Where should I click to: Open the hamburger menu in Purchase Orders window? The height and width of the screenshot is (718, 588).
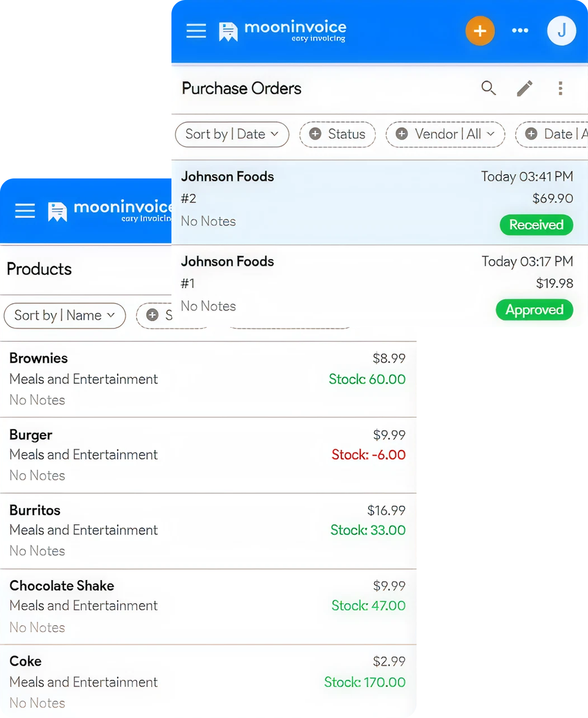pos(196,31)
